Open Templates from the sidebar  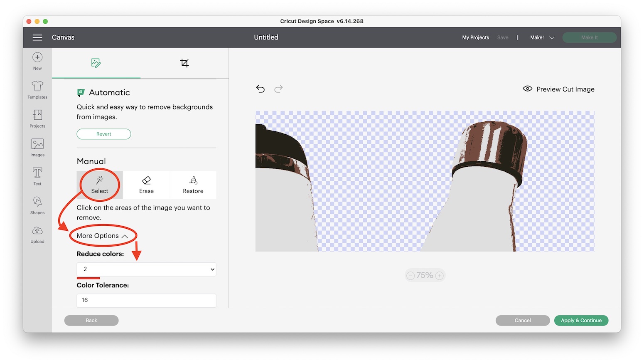point(37,89)
